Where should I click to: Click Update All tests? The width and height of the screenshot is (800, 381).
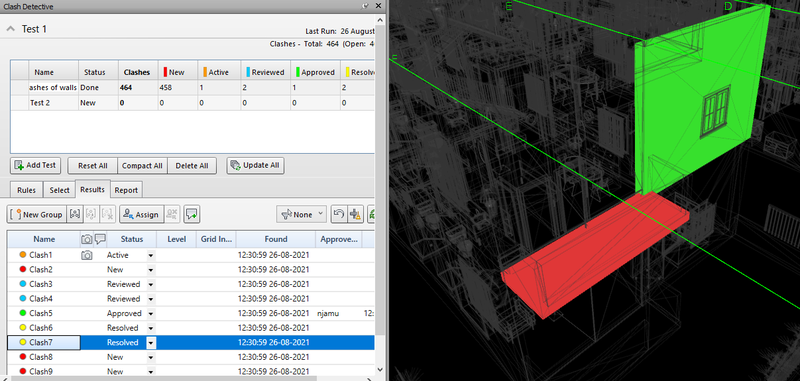(x=256, y=165)
